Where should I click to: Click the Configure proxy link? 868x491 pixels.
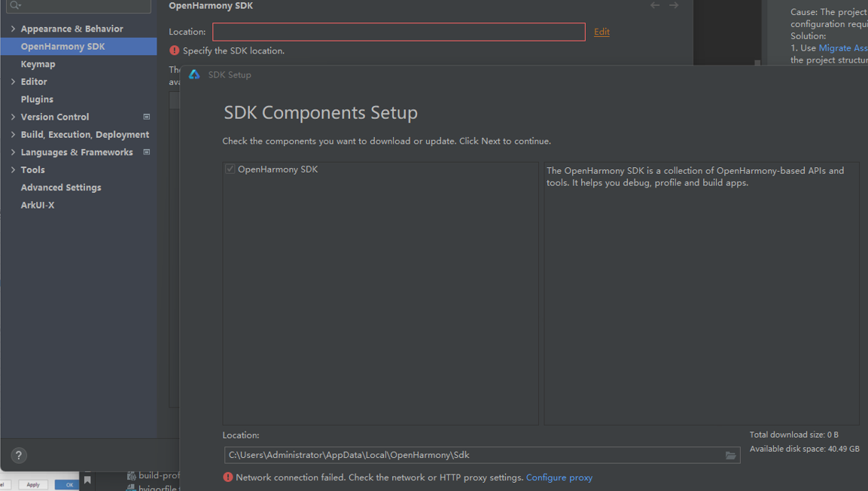559,477
